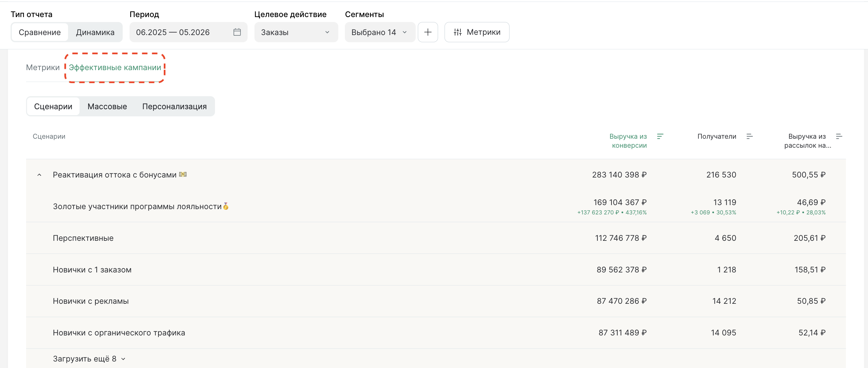868x368 pixels.
Task: Expand the Выбрано 14 segments dropdown
Action: click(380, 32)
